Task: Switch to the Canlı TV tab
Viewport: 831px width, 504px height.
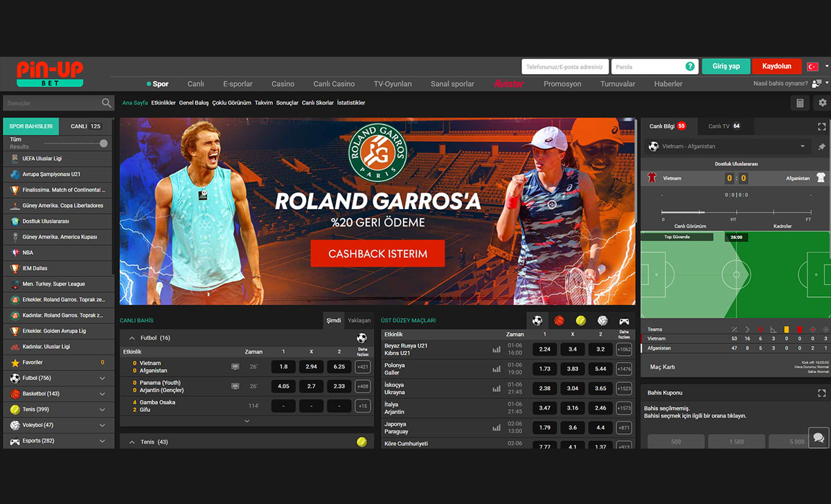Action: [x=724, y=126]
